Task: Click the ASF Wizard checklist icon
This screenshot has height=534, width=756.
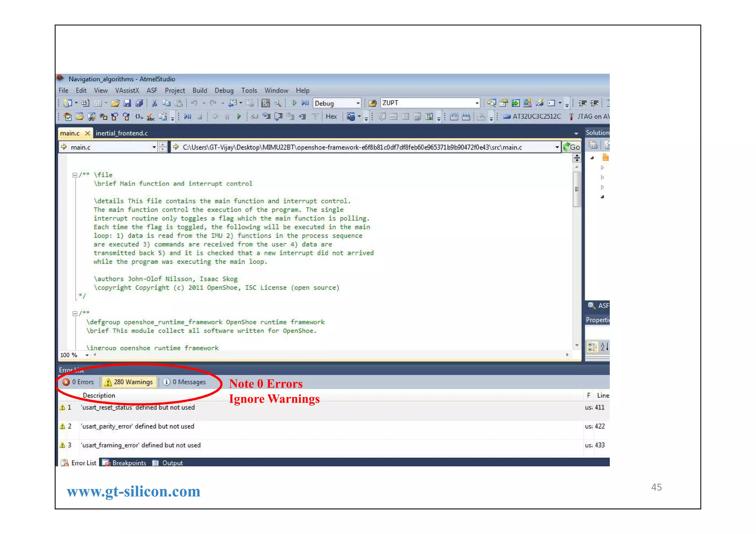Action: (68, 117)
